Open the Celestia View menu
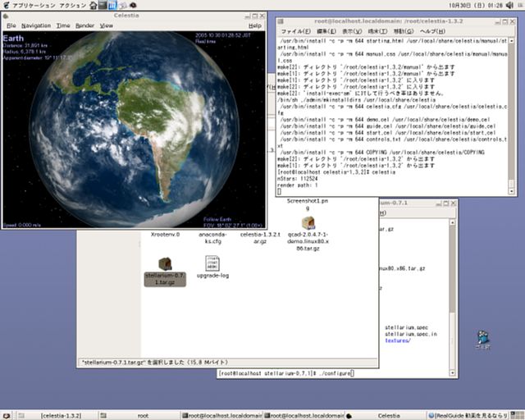Screen dimensions: 525x420 [x=106, y=25]
